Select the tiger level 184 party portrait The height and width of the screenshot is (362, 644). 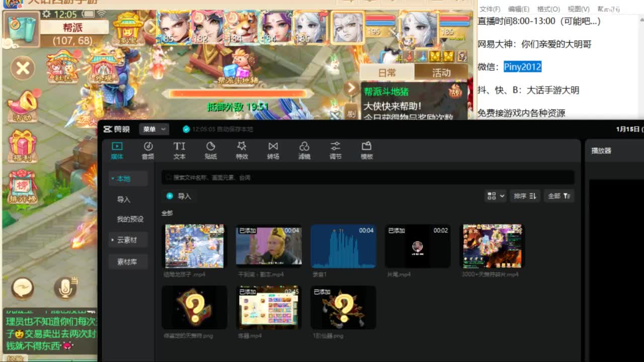coord(241,28)
